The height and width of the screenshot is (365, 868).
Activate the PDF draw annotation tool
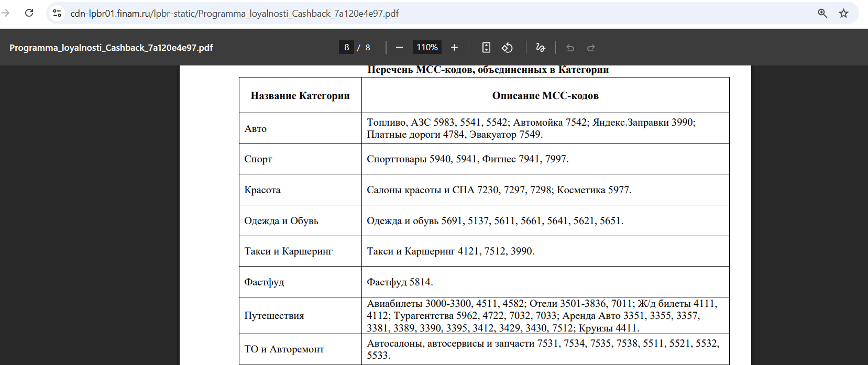[541, 48]
